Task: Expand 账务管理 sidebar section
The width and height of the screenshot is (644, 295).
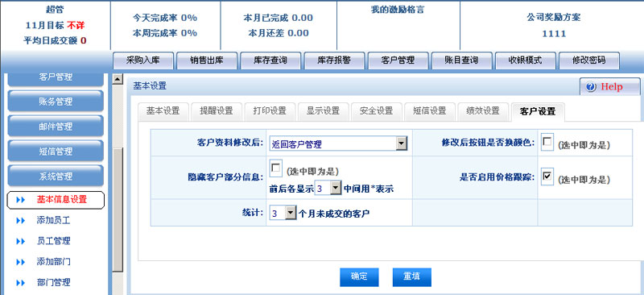Action: (56, 102)
